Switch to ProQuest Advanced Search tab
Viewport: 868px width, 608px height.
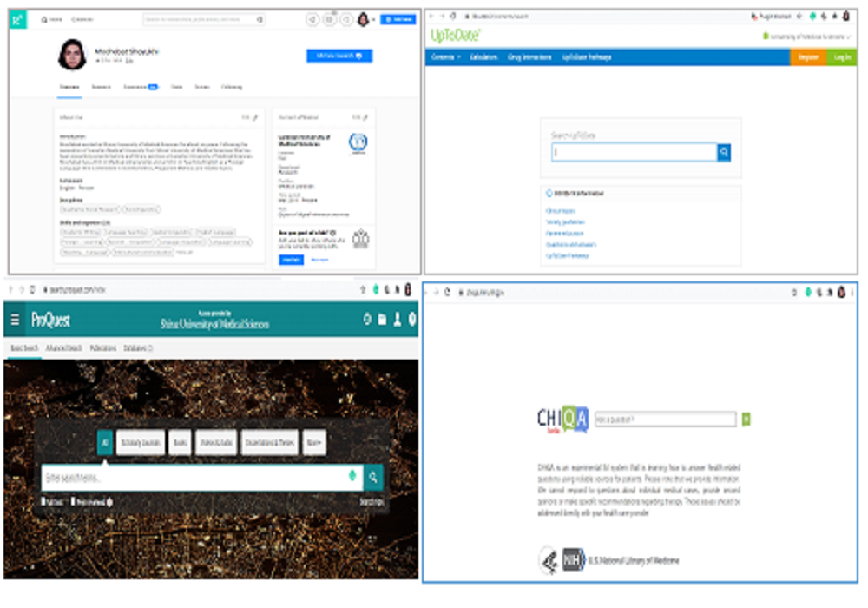(63, 347)
